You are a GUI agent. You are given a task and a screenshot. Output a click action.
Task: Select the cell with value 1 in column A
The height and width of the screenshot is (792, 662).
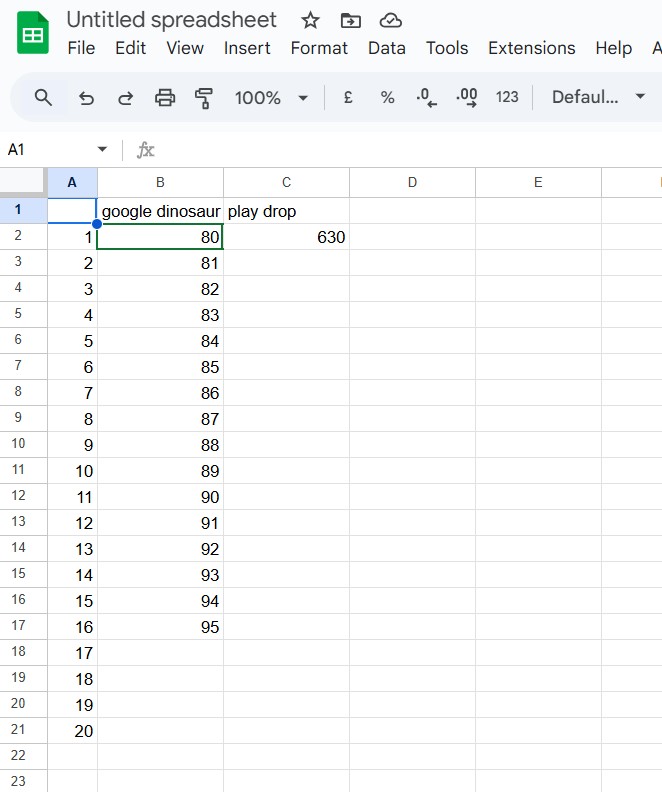point(72,237)
